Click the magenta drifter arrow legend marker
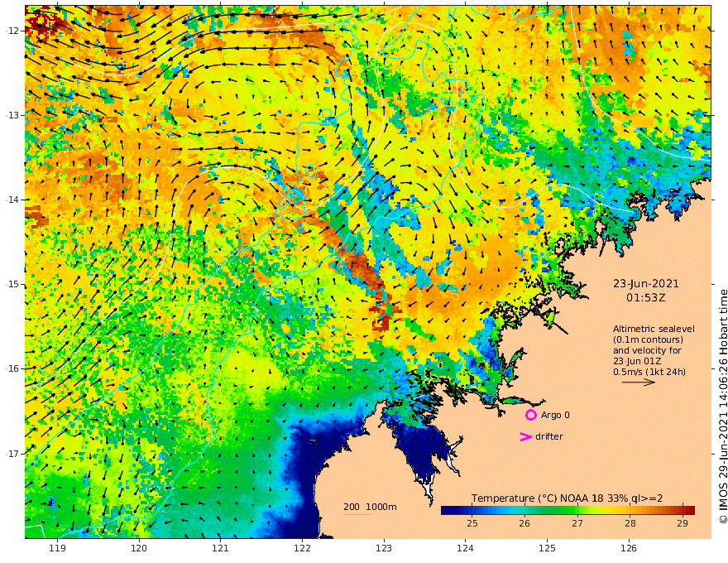 click(525, 436)
